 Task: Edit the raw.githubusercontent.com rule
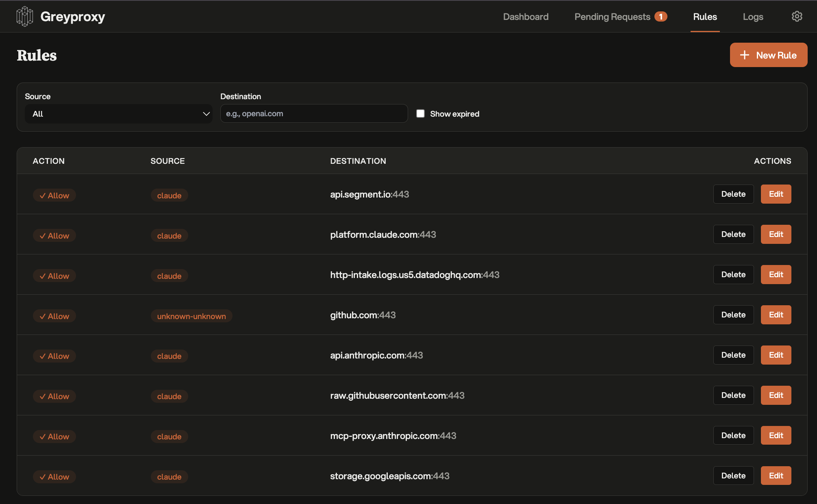(x=776, y=395)
